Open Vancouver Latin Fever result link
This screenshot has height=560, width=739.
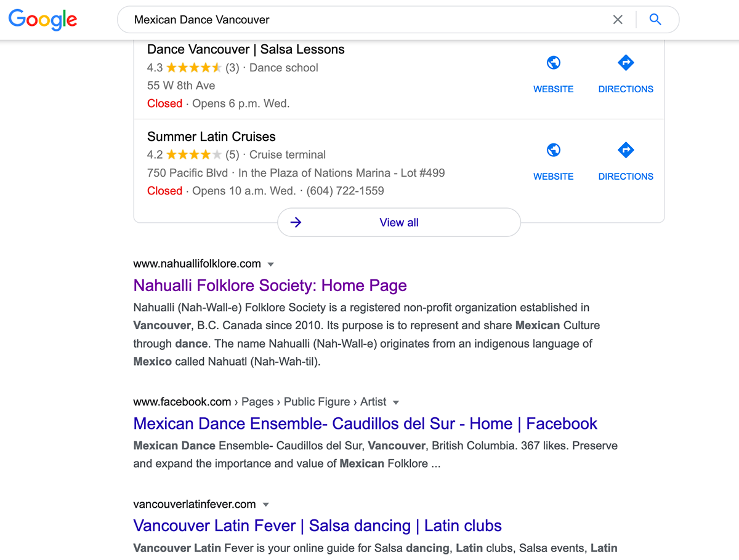pyautogui.click(x=317, y=526)
